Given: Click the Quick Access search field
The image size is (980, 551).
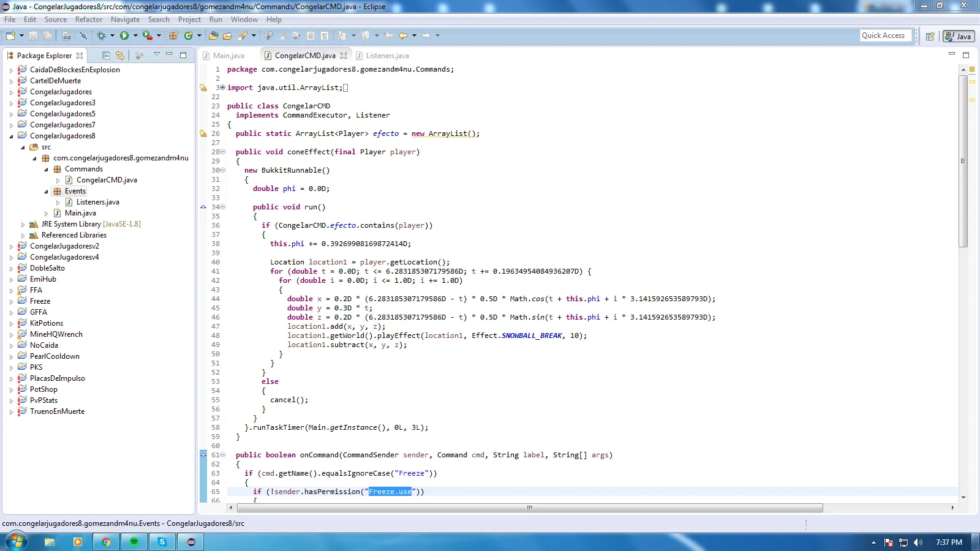Looking at the screenshot, I should pyautogui.click(x=886, y=36).
